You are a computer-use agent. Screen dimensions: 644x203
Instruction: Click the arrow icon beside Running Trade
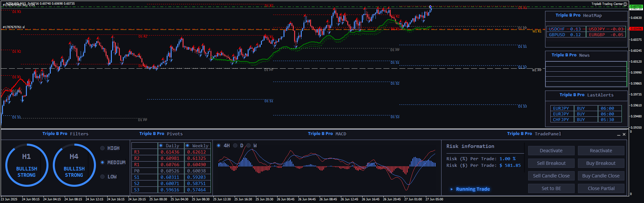[x=451, y=189]
